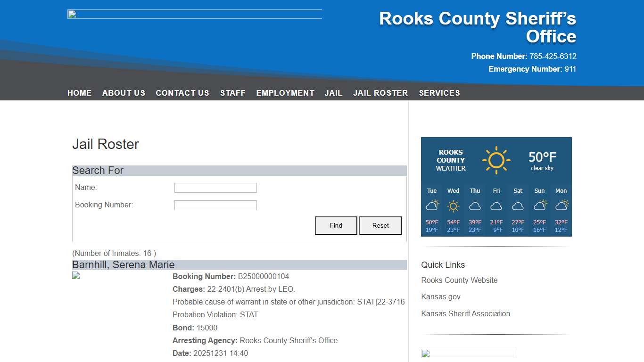Click the Find button

point(336,225)
